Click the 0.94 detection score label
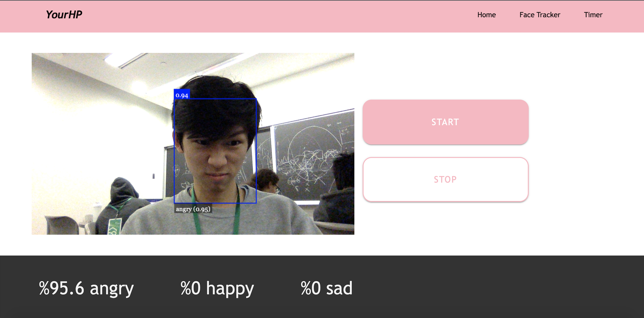This screenshot has height=318, width=644. click(182, 94)
